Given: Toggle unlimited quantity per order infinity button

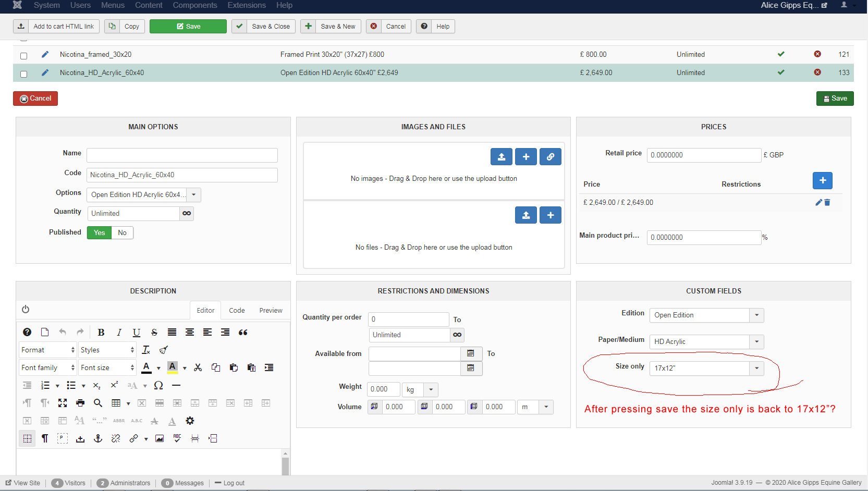Looking at the screenshot, I should [x=457, y=335].
